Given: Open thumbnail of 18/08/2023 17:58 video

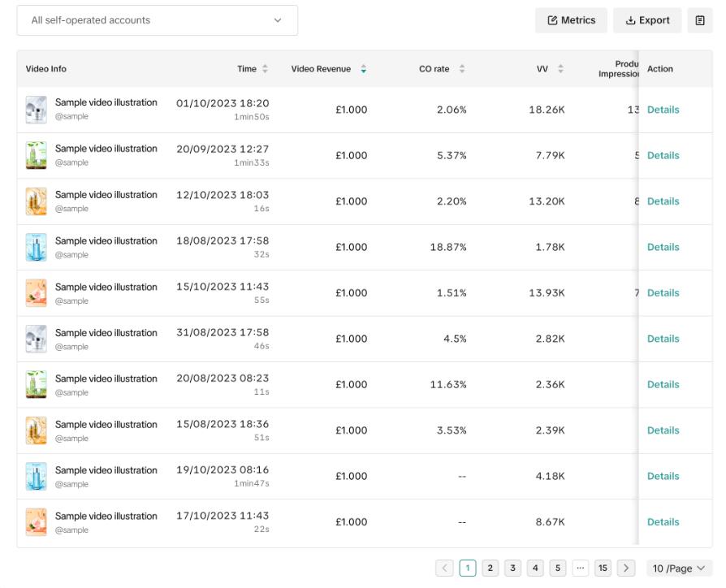Looking at the screenshot, I should 36,247.
